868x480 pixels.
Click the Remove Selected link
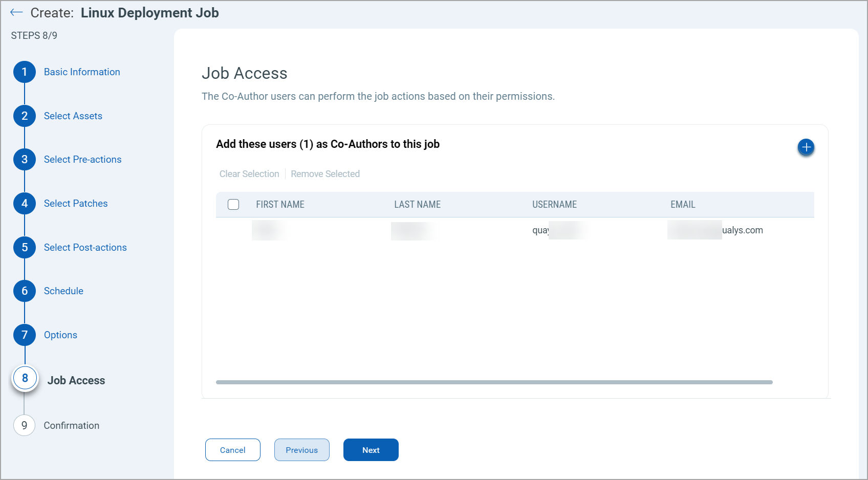coord(325,173)
